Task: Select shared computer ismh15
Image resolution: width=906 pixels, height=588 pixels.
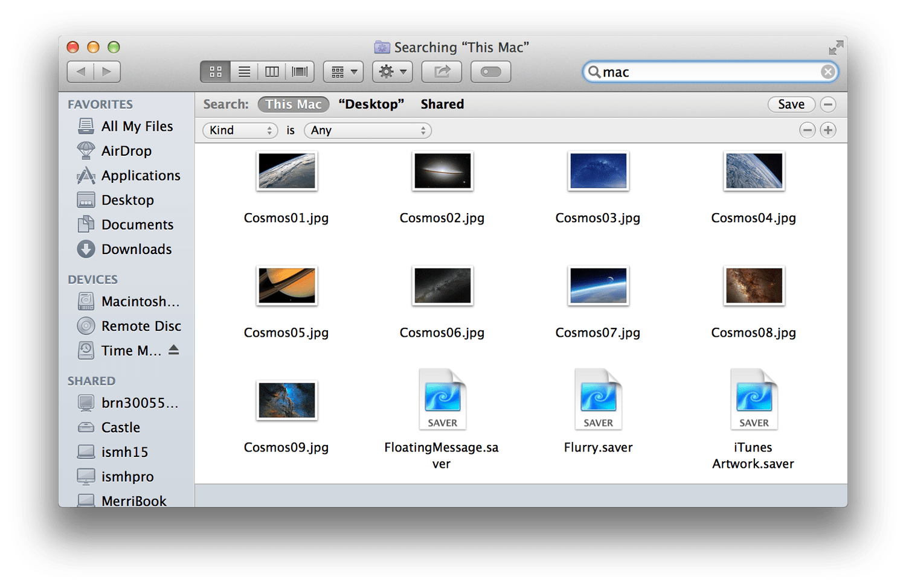Action: (x=126, y=452)
